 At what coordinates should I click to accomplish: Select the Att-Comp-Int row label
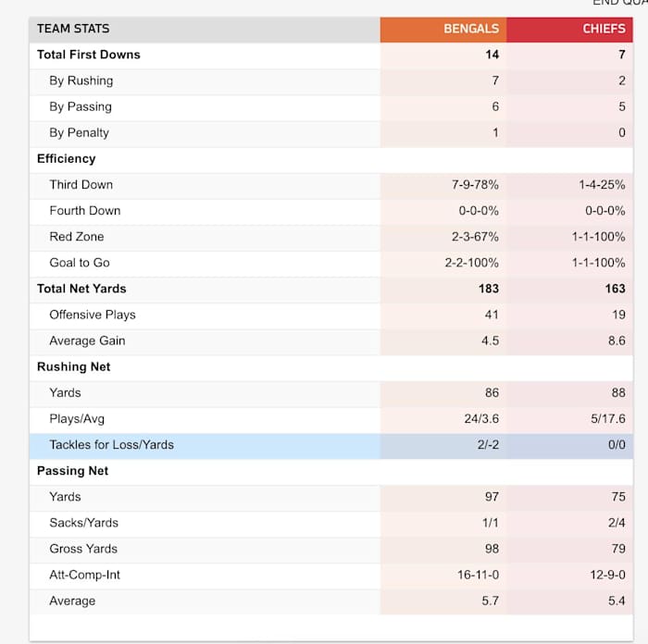[x=84, y=576]
